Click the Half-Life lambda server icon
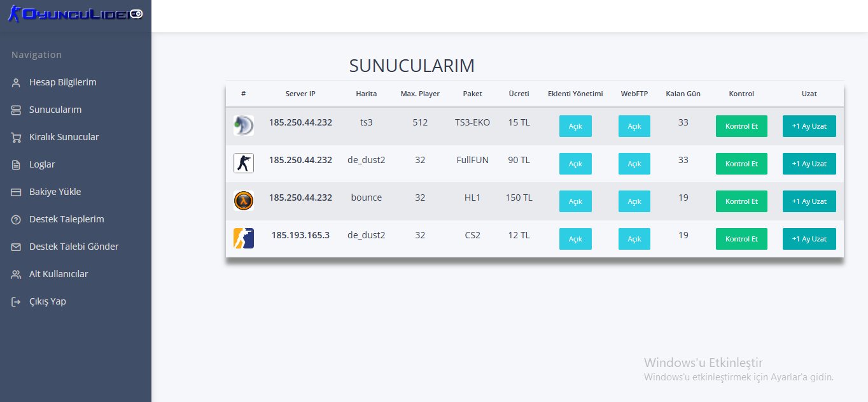Viewport: 868px width, 402px height. click(x=244, y=201)
